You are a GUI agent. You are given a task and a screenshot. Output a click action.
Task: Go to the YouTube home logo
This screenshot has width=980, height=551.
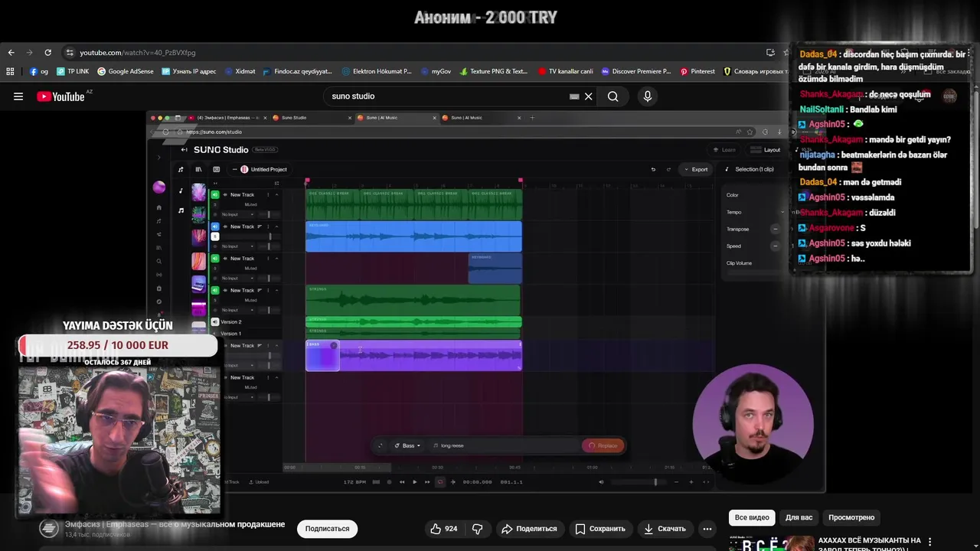click(60, 96)
